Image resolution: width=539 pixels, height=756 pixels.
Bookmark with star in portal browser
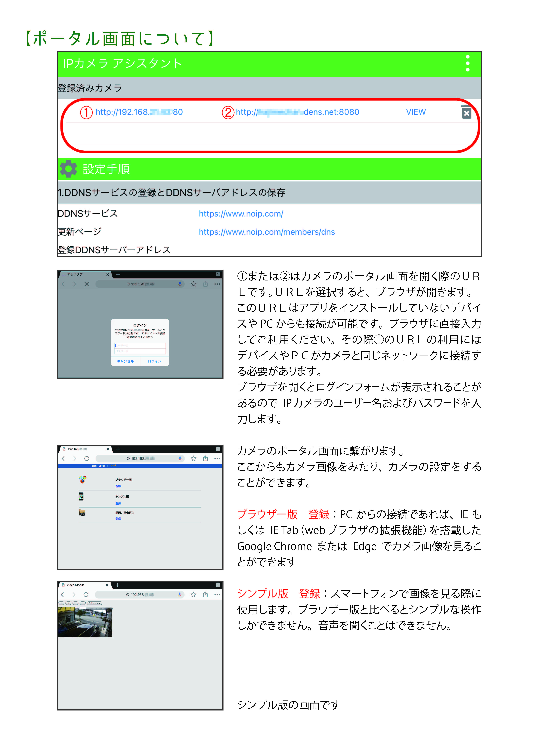193,458
